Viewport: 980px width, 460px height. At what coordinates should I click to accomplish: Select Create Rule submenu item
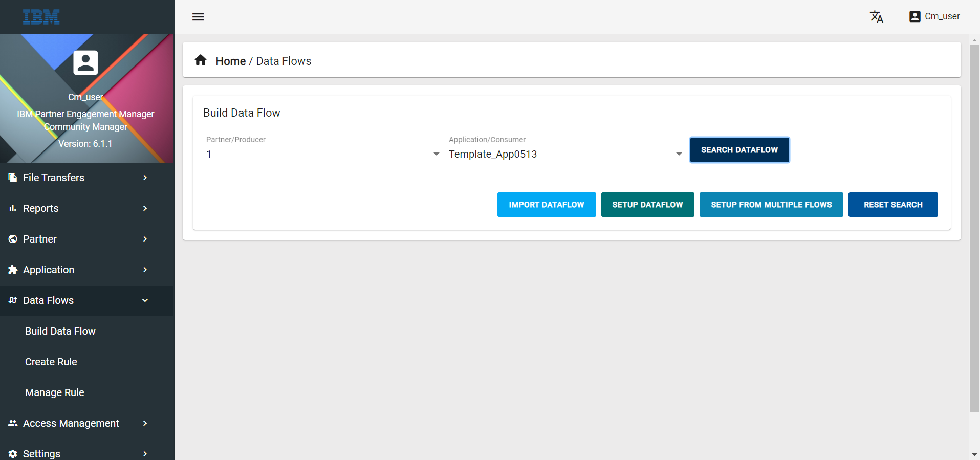51,362
